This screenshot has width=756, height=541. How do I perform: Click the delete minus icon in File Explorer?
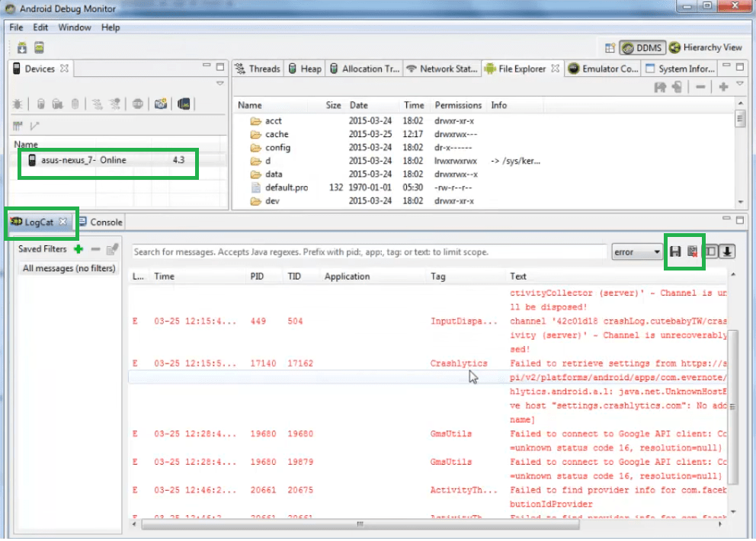(700, 87)
